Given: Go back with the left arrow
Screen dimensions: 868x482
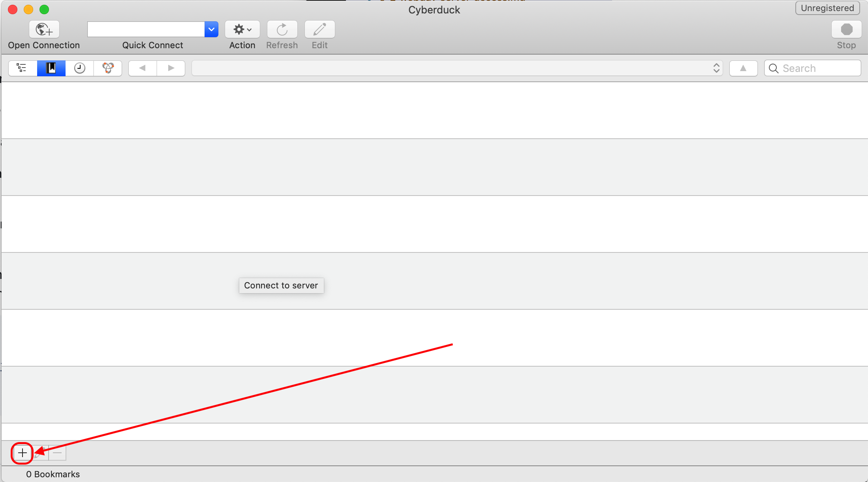Looking at the screenshot, I should pyautogui.click(x=143, y=68).
